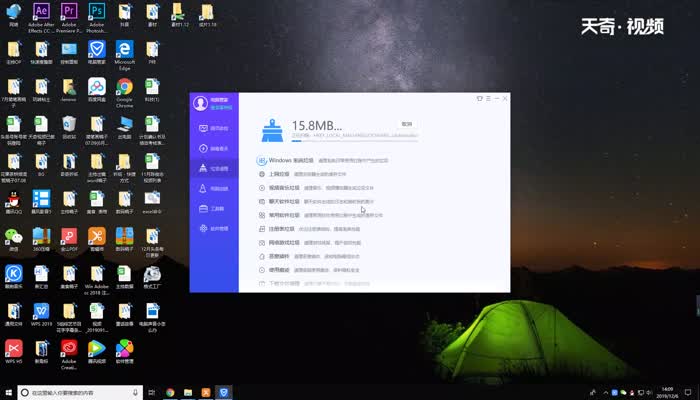The height and width of the screenshot is (400, 700).
Task: Open the skin/menu icon in the title bar
Action: (479, 98)
